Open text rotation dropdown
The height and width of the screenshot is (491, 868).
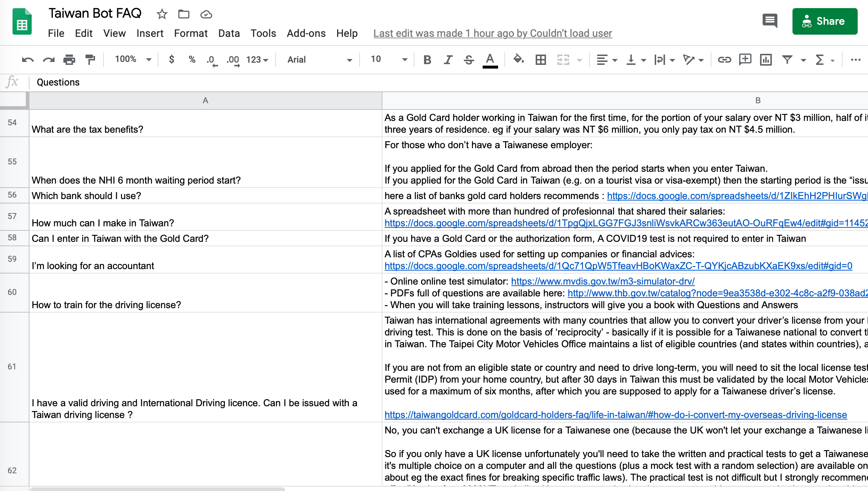pyautogui.click(x=693, y=60)
